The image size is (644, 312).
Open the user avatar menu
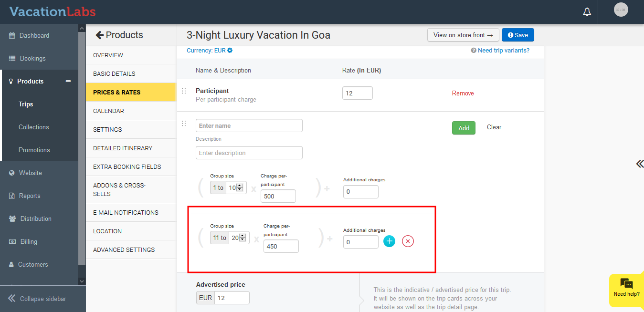621,10
